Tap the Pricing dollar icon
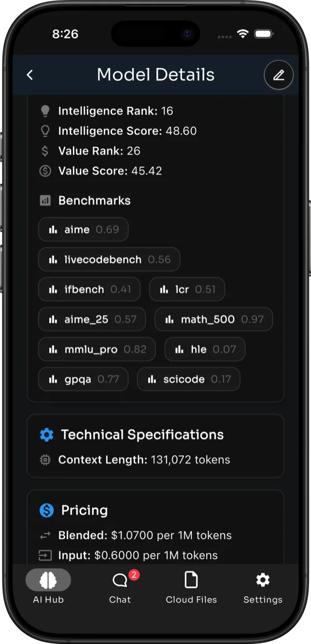Viewport: 311px width, 644px height. (x=47, y=510)
